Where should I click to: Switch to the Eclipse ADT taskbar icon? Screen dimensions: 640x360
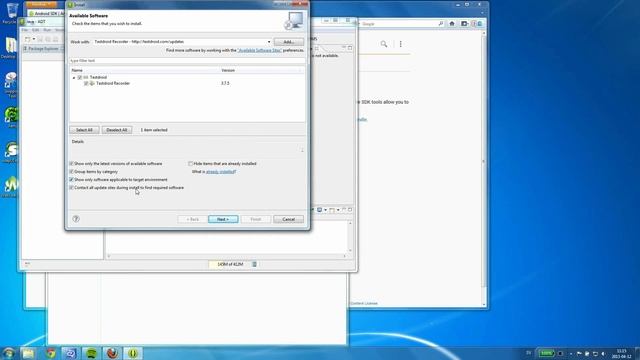point(133,353)
